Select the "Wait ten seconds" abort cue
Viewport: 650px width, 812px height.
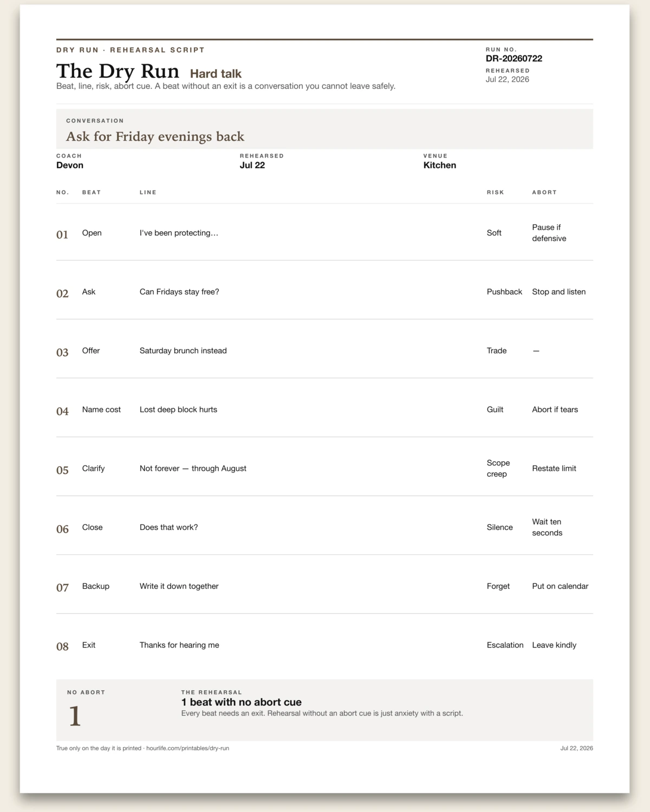point(547,527)
